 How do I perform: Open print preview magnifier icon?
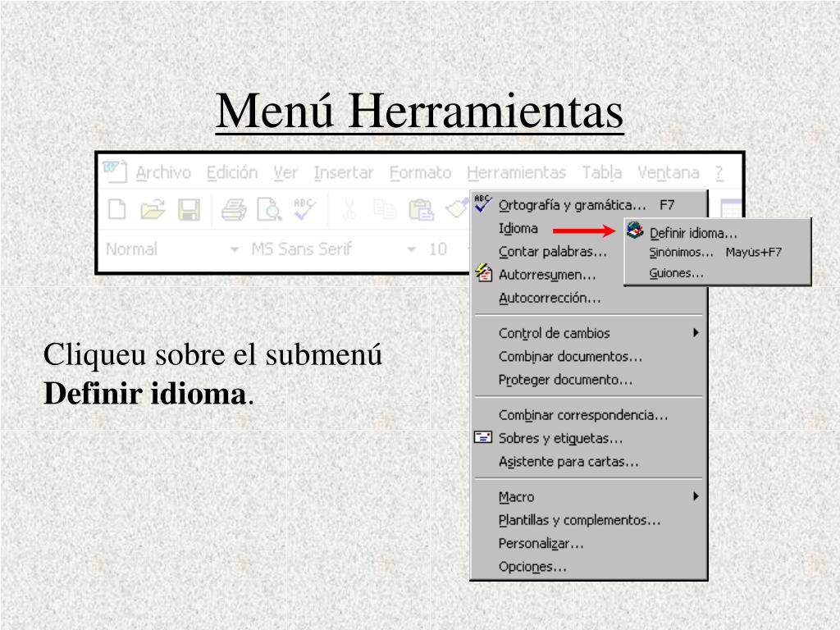(x=269, y=209)
